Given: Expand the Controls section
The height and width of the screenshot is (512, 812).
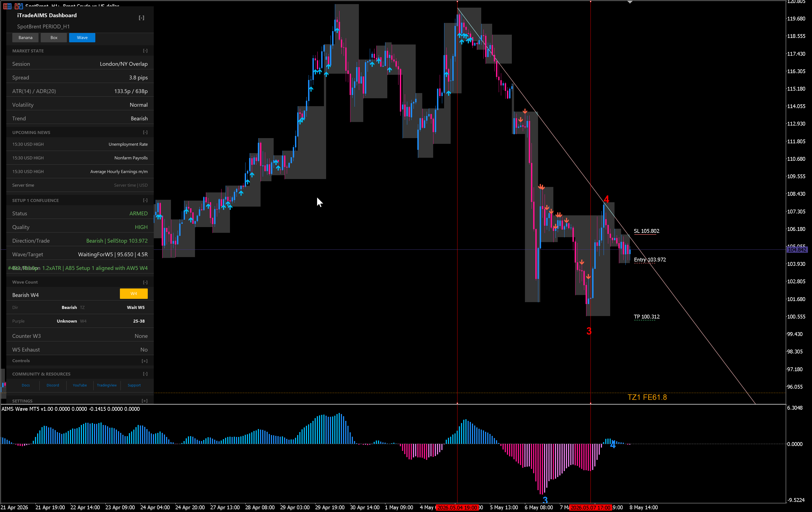Looking at the screenshot, I should [x=144, y=361].
